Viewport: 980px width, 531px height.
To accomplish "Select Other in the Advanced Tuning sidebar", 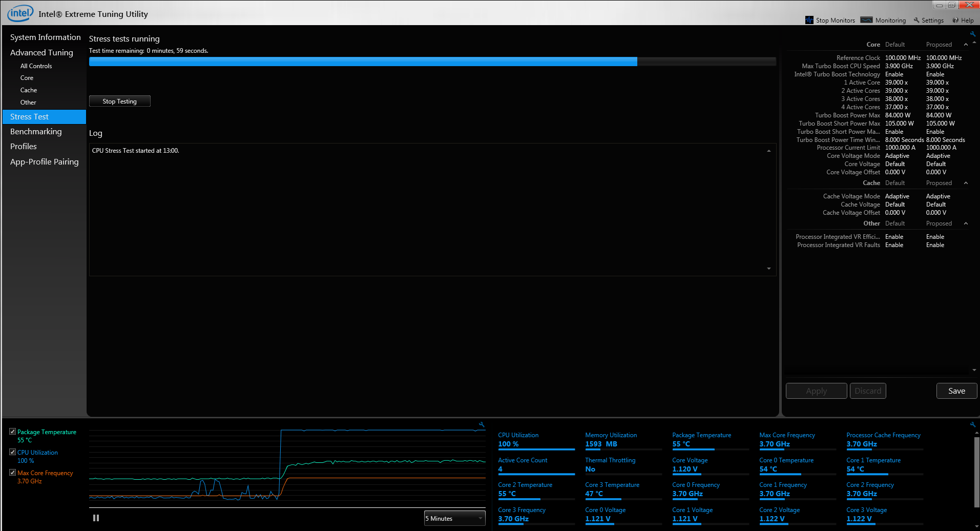I will click(28, 103).
